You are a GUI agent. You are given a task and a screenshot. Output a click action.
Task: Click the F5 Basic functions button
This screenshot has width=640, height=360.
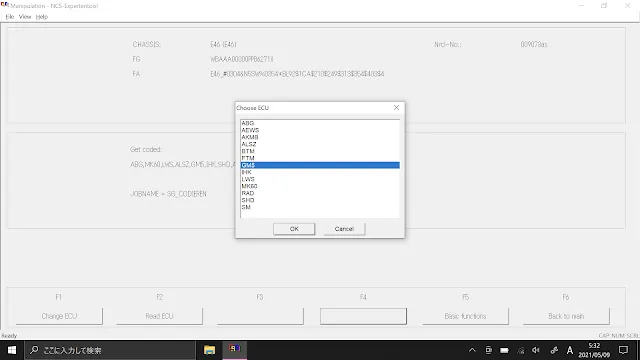pyautogui.click(x=465, y=316)
